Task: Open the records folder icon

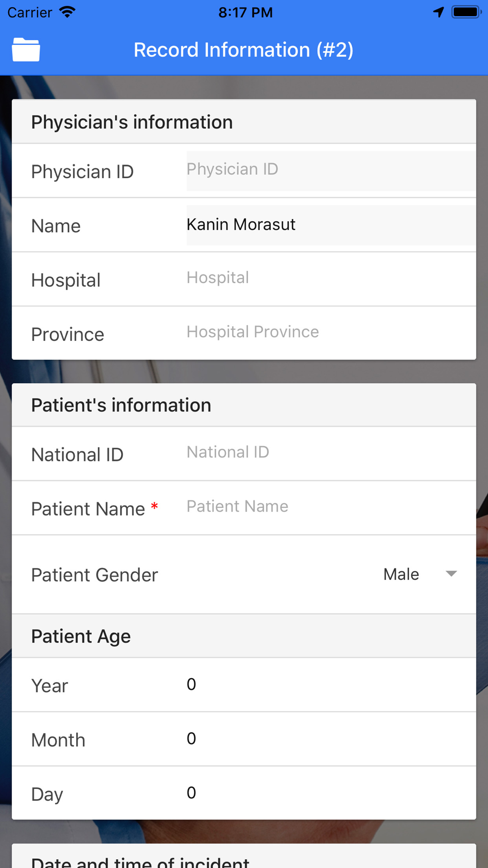Action: click(26, 49)
